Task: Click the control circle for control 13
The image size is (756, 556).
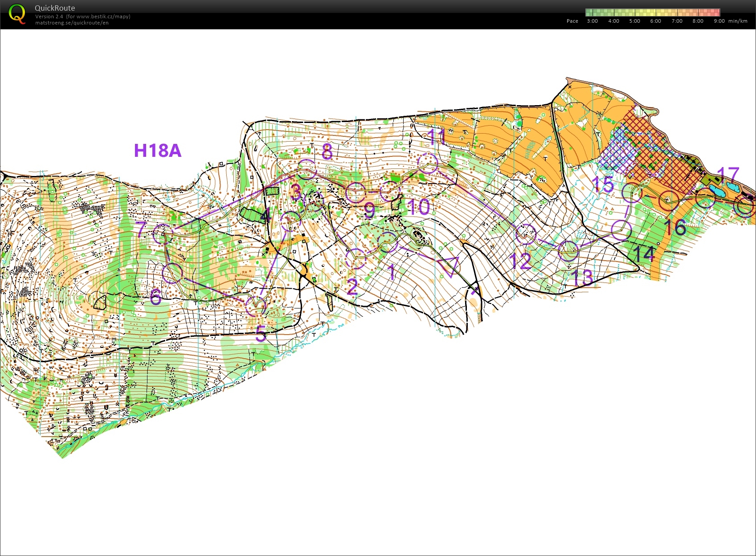Action: (x=568, y=251)
